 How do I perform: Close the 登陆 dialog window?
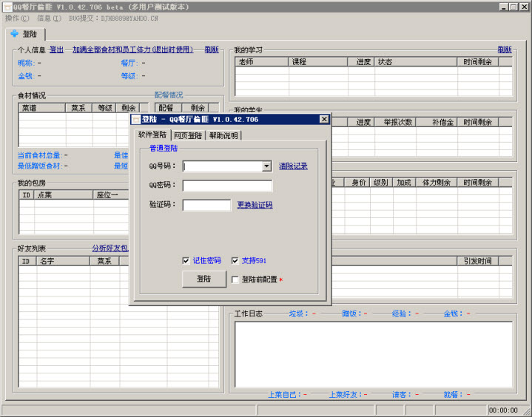324,119
